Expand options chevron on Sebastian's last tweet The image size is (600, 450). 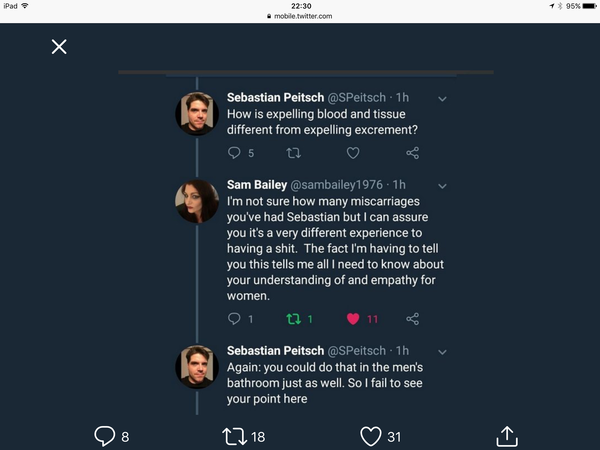coord(442,351)
